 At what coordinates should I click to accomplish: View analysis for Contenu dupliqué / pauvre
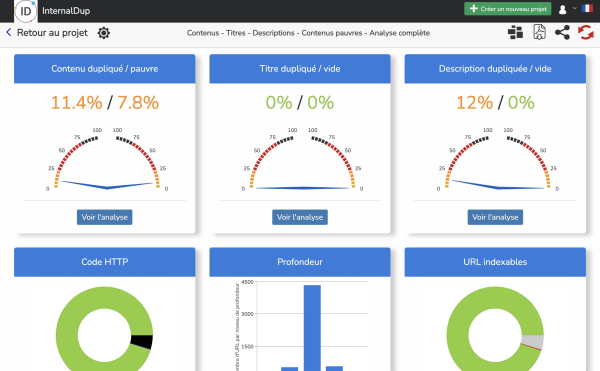click(104, 217)
